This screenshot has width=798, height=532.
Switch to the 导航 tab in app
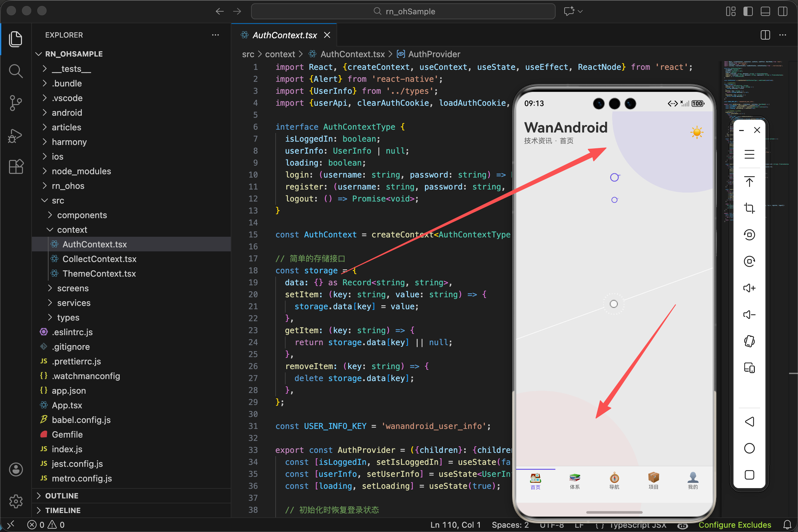click(614, 481)
